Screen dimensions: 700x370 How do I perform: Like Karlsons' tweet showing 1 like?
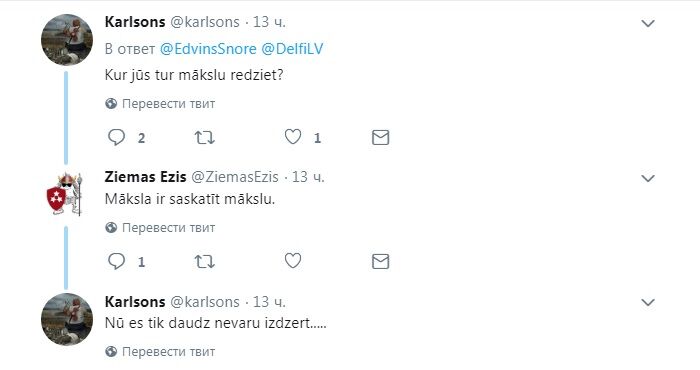click(293, 137)
